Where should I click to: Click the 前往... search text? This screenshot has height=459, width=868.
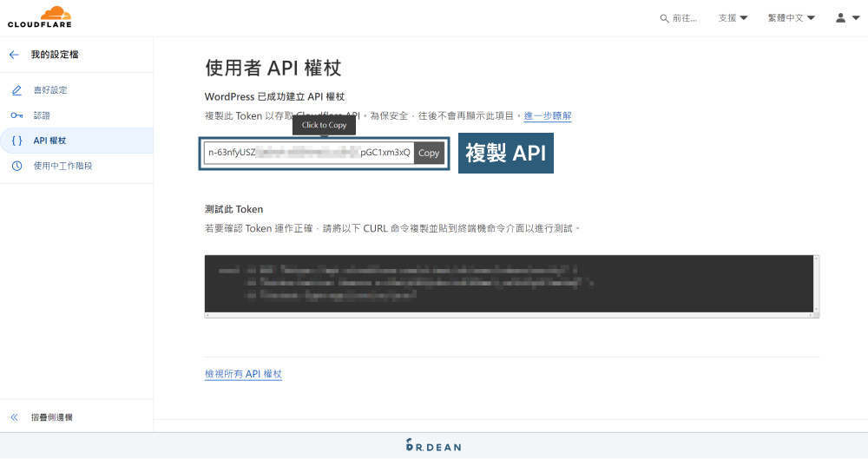pyautogui.click(x=684, y=18)
